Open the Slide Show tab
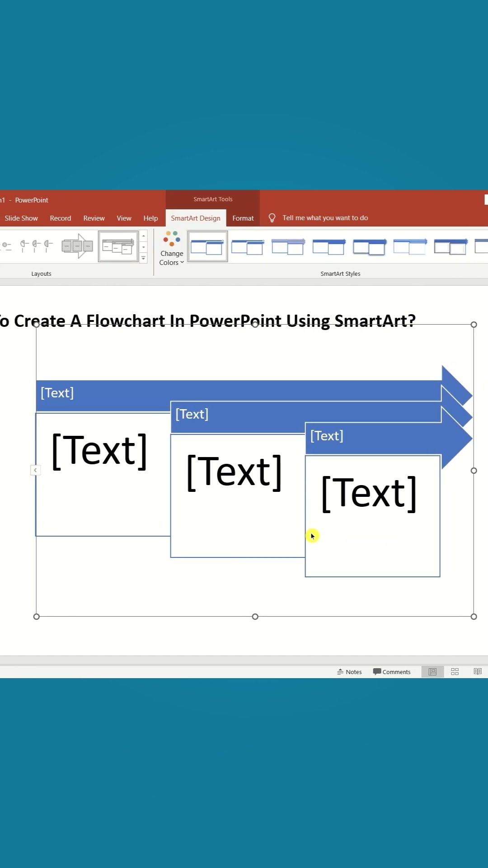Screen dimensions: 488x868 [x=21, y=218]
